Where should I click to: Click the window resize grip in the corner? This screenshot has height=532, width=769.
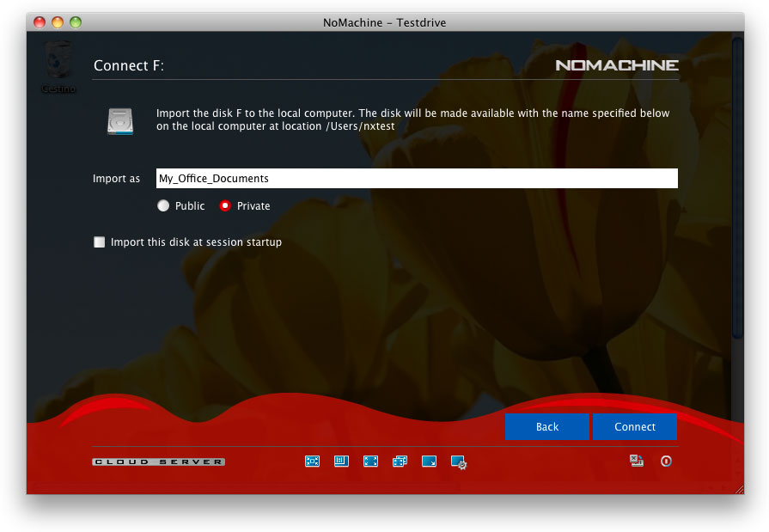click(739, 488)
